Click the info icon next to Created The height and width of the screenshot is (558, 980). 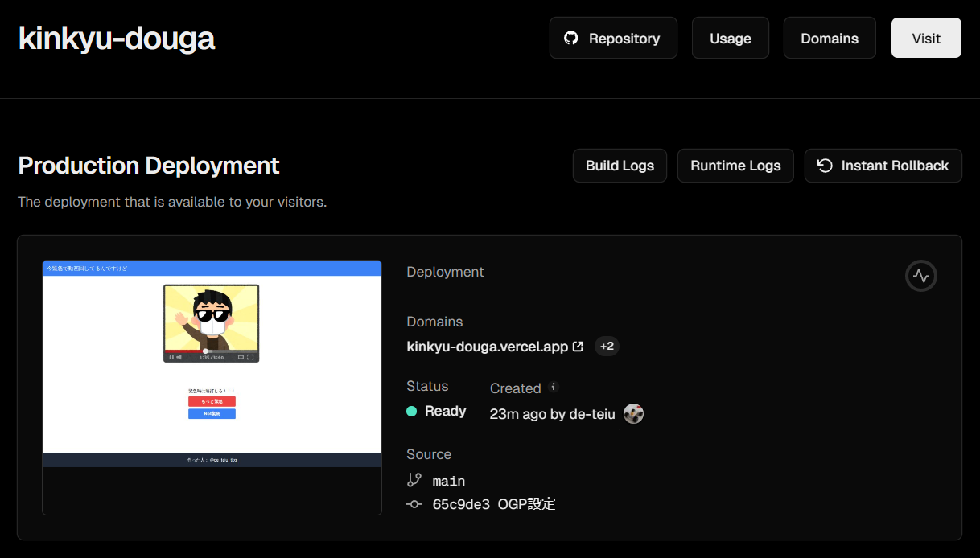[x=553, y=387]
